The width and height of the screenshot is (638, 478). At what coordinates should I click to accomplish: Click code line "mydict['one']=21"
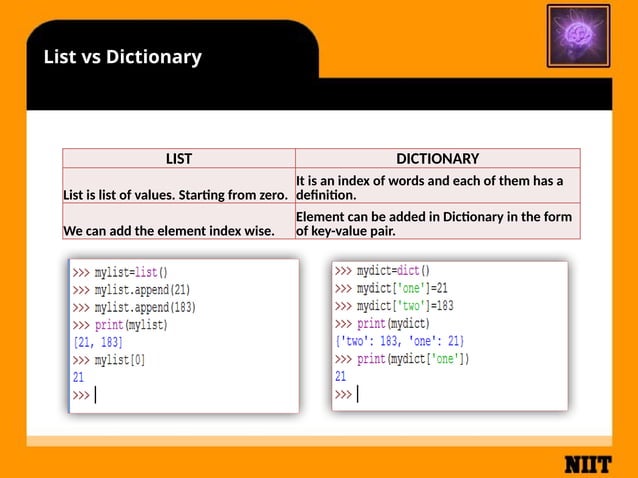coord(391,288)
